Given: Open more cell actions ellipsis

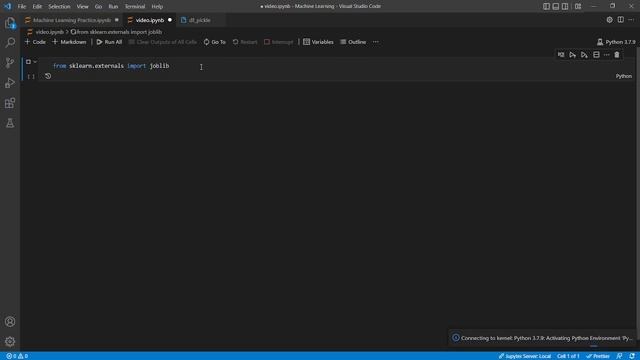Looking at the screenshot, I should [607, 55].
